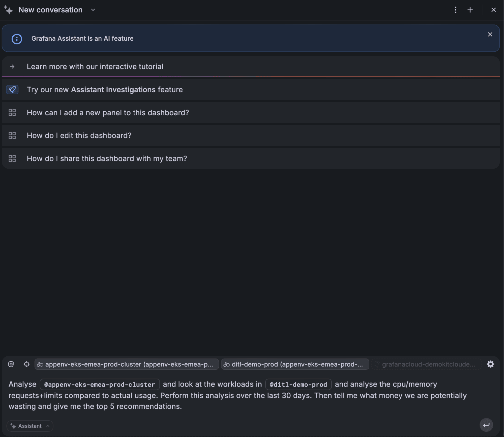The image size is (504, 437).
Task: Click the sparkle Assistant icon in the header
Action: click(8, 10)
